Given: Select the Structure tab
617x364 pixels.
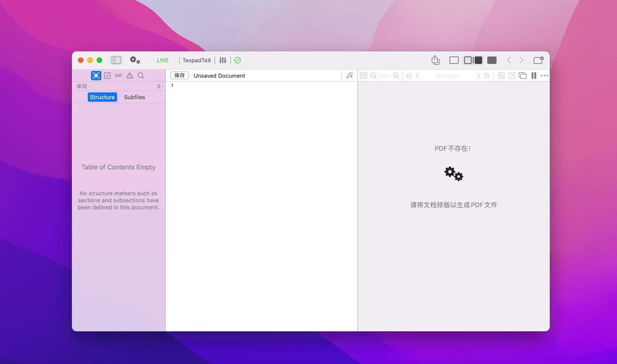Looking at the screenshot, I should pyautogui.click(x=102, y=97).
